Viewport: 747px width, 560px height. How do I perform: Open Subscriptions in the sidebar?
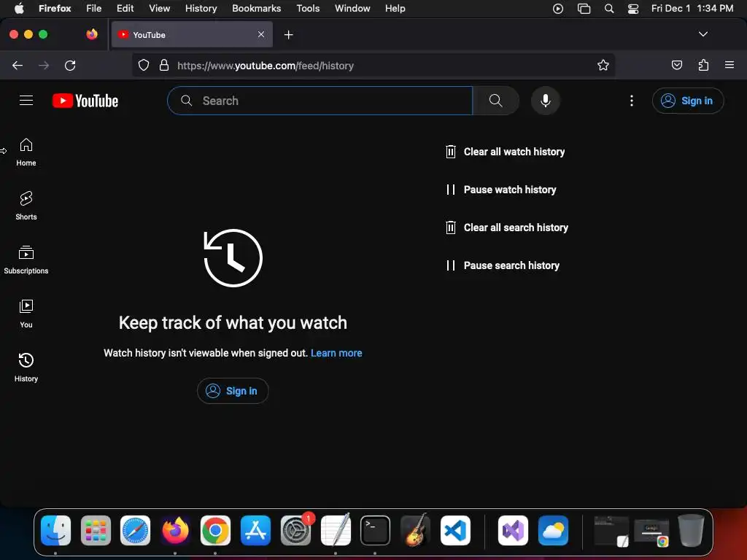(x=26, y=260)
